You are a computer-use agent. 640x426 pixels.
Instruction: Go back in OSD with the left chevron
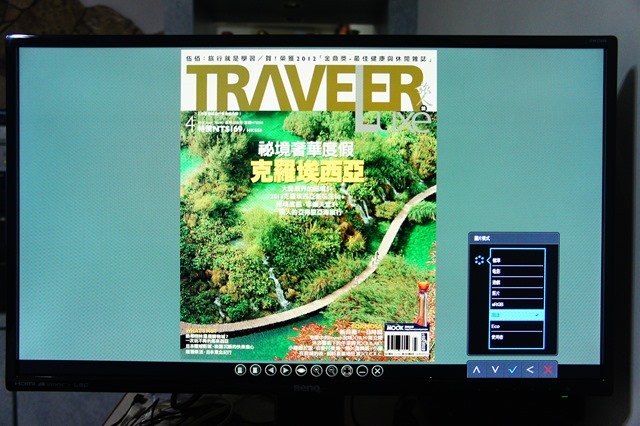click(x=530, y=370)
